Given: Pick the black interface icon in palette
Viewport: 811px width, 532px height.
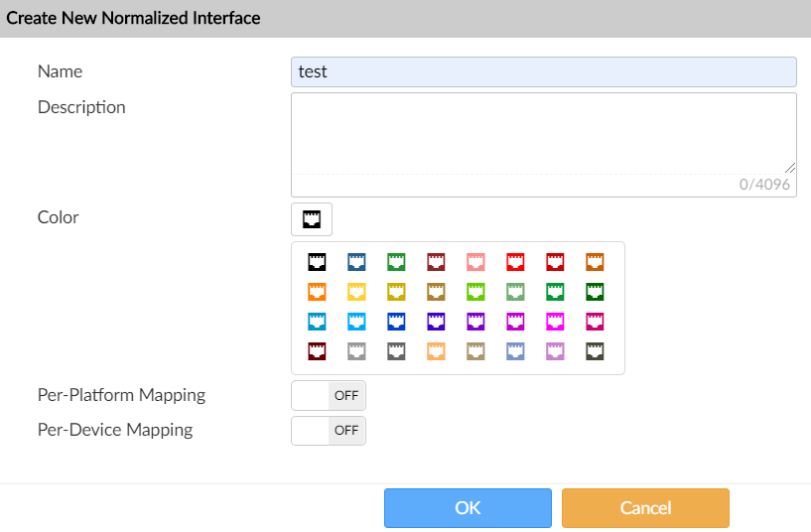Looking at the screenshot, I should 317,262.
